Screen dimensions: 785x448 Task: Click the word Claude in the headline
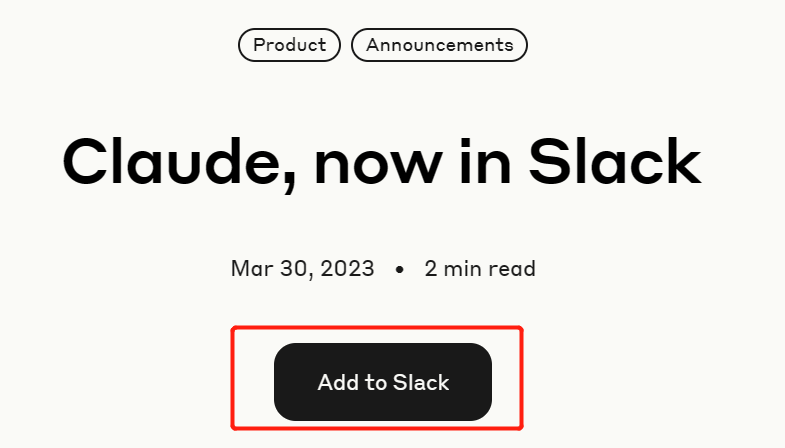(x=175, y=161)
